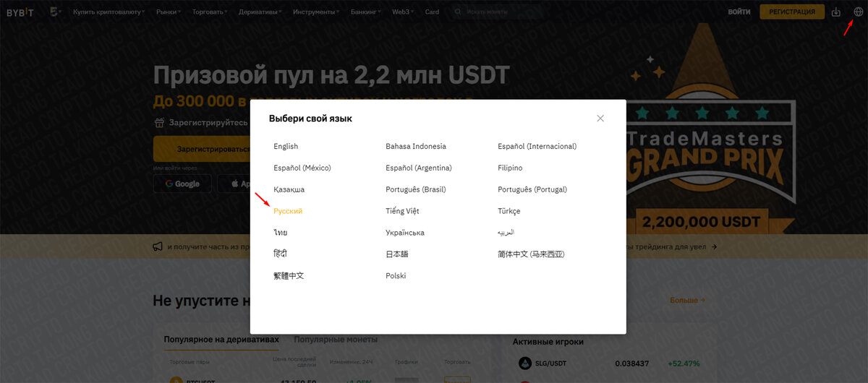Switch to Популярные монеты tab

(x=336, y=340)
